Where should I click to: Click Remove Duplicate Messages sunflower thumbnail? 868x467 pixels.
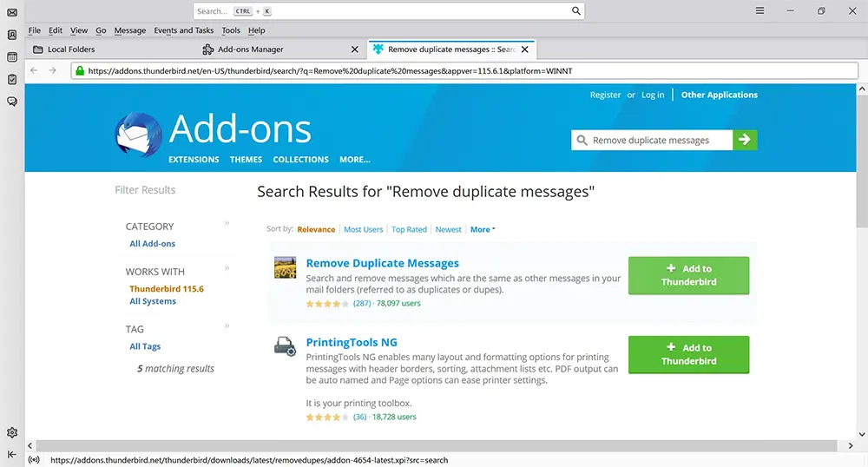tap(285, 267)
